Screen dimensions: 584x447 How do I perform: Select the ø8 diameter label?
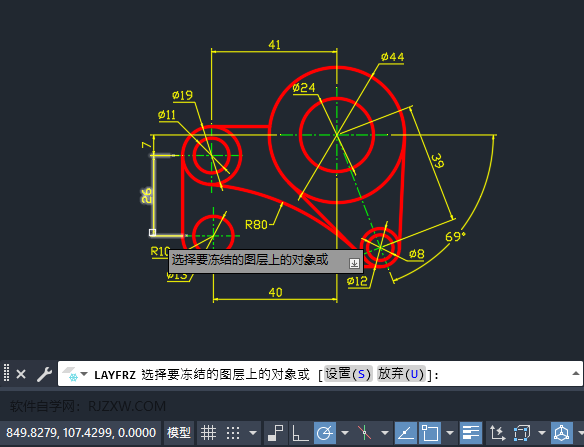417,254
